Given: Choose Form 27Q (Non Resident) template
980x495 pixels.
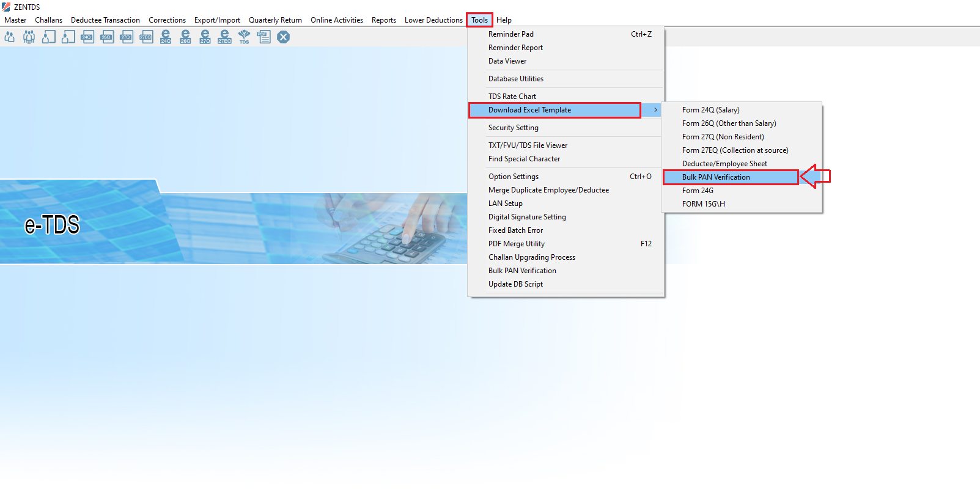Looking at the screenshot, I should tap(742, 137).
